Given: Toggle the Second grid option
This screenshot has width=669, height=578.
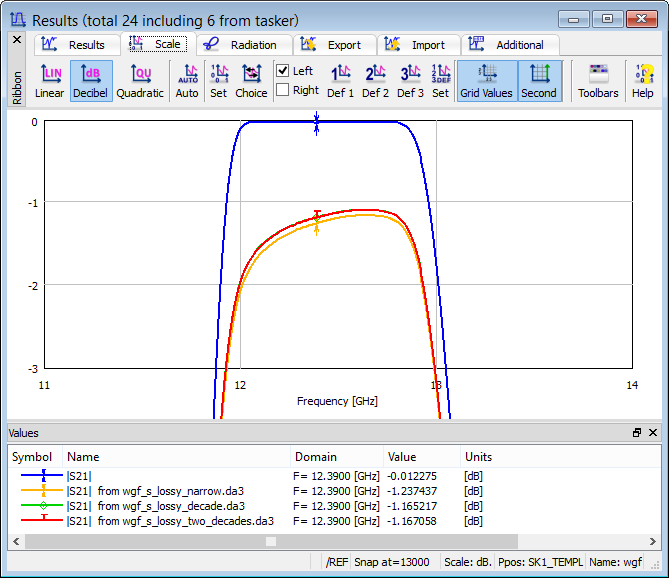Looking at the screenshot, I should 539,81.
